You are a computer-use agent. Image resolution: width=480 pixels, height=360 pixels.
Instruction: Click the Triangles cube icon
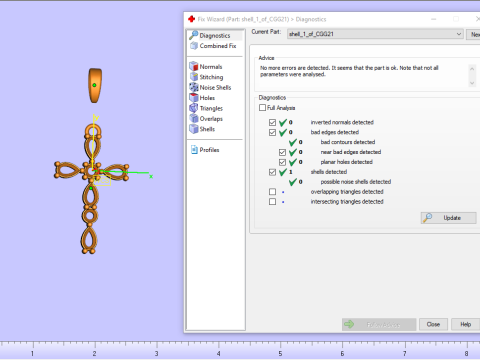(x=194, y=108)
